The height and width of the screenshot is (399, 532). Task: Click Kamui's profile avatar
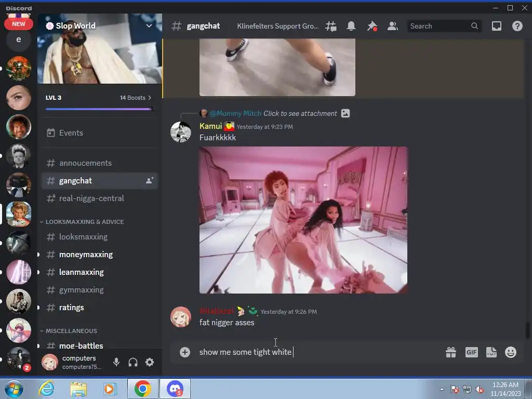[x=180, y=132]
